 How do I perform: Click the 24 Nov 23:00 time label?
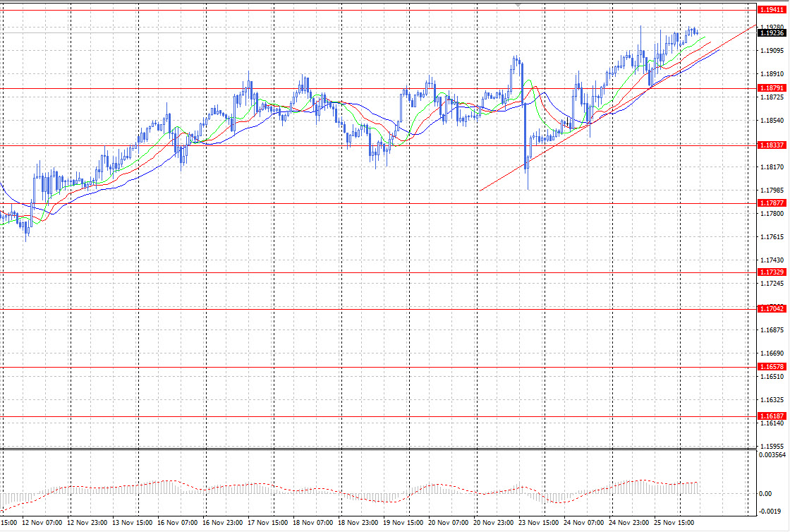628,523
